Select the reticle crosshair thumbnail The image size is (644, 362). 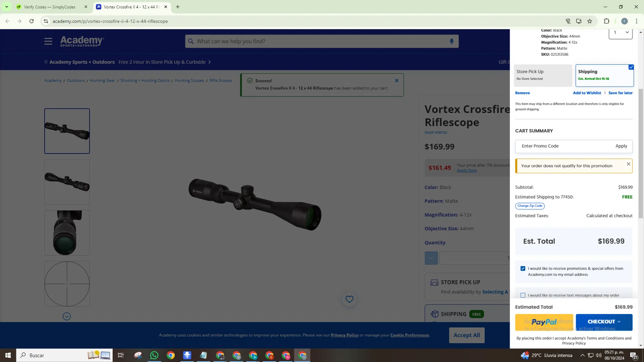click(x=67, y=284)
